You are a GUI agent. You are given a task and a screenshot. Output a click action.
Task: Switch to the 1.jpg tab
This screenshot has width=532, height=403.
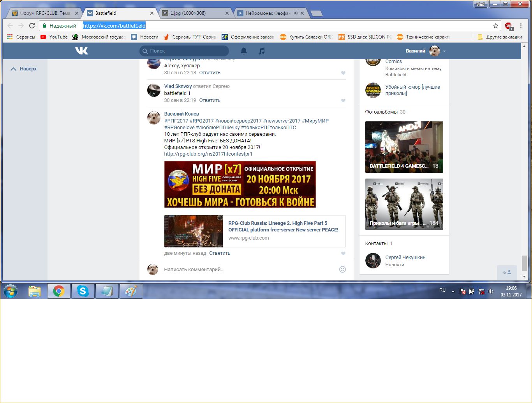(x=195, y=13)
